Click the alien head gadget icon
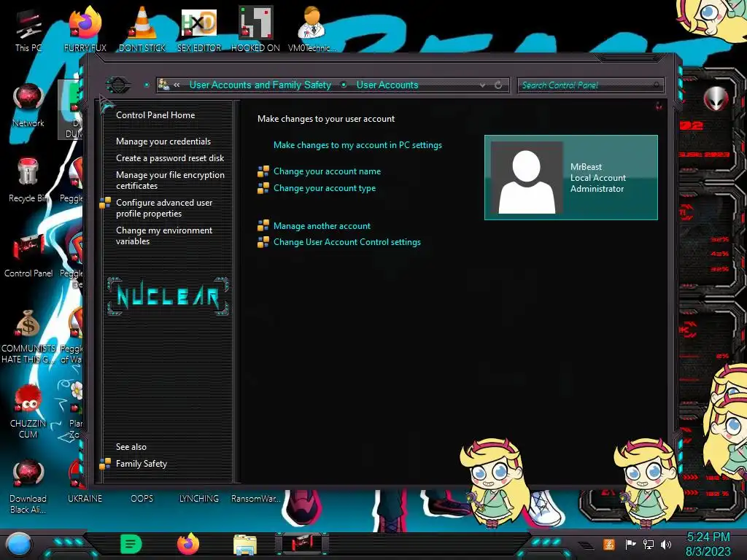Viewport: 747px width, 560px height. point(716,98)
